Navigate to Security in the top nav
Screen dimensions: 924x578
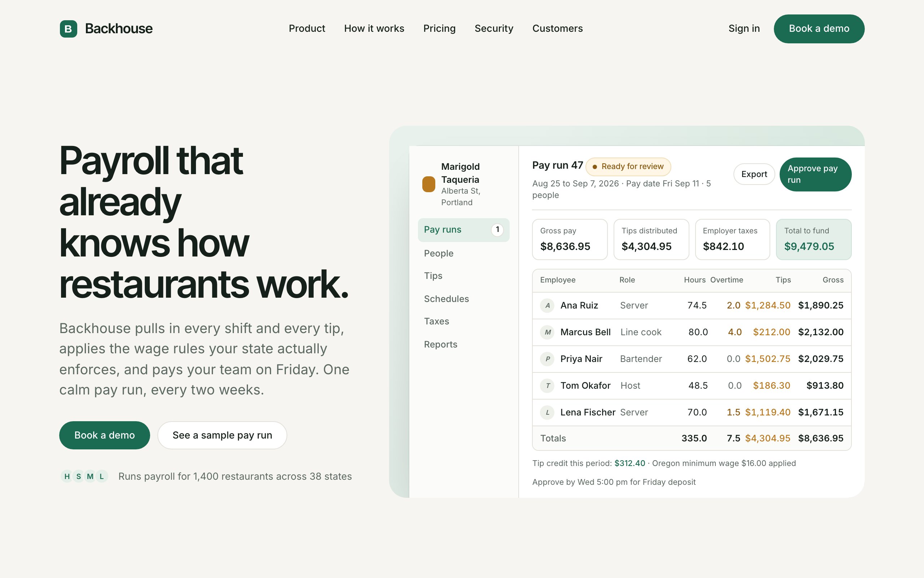pos(494,29)
